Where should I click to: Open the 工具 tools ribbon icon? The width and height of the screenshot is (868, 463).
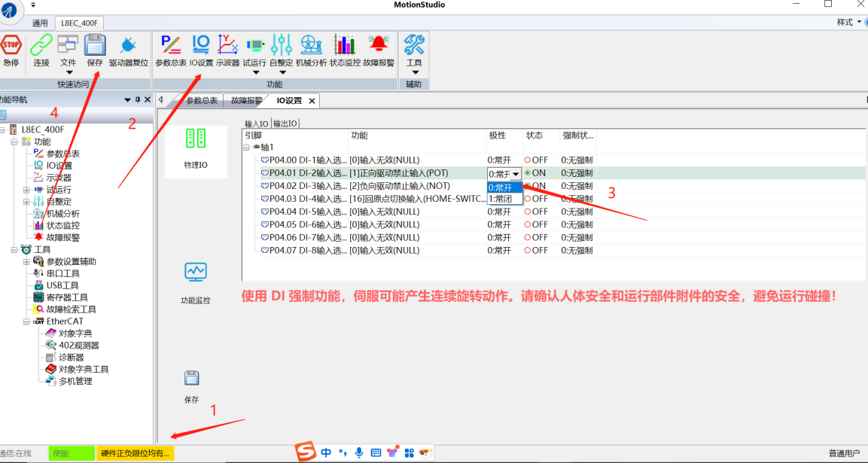coord(414,45)
